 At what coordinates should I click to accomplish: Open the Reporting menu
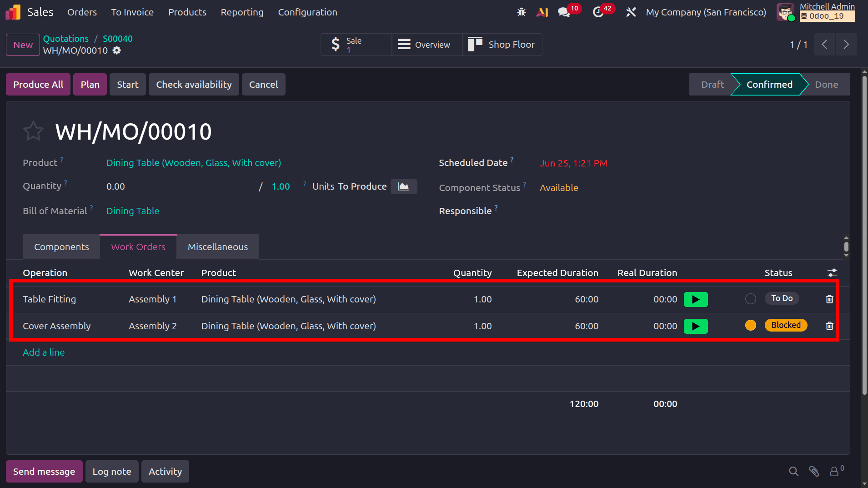click(242, 12)
